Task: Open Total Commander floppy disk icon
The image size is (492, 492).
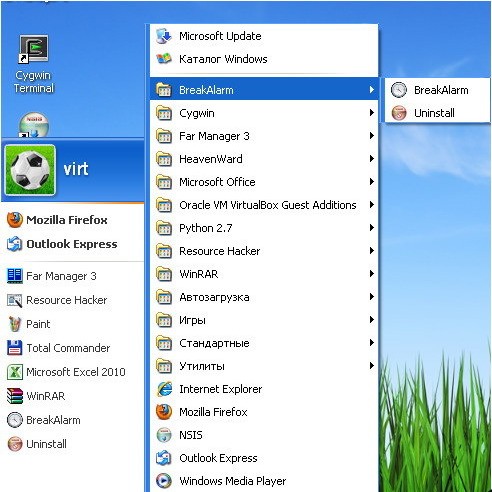Action: click(14, 348)
